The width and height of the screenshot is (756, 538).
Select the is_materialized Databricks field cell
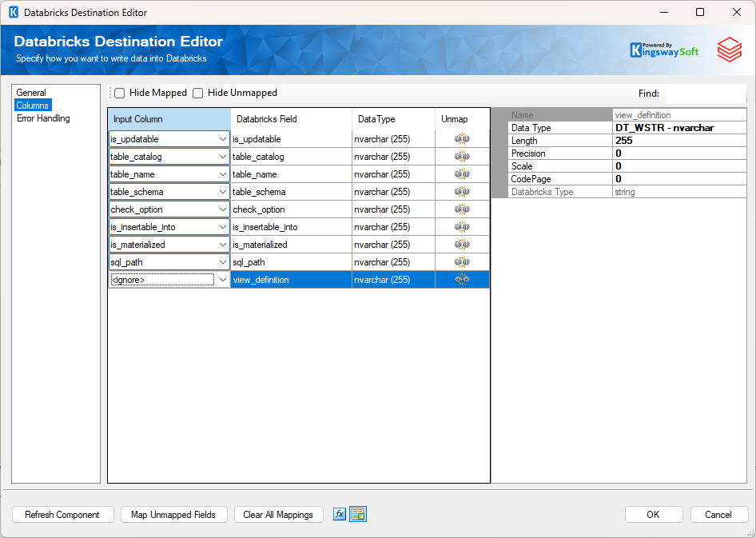point(292,245)
